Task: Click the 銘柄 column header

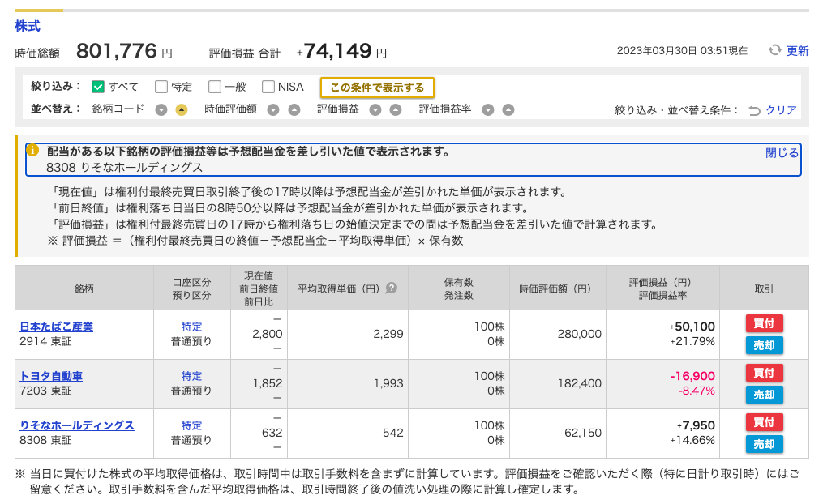Action: click(x=84, y=288)
